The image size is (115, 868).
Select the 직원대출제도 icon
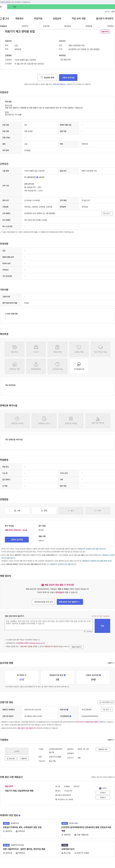(36, 366)
